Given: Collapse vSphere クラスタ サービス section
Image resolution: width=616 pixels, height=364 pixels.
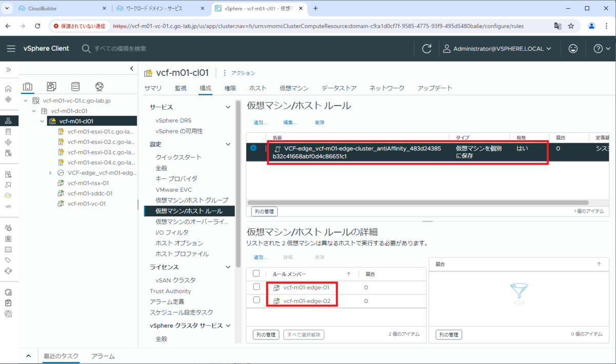Looking at the screenshot, I should [x=228, y=326].
